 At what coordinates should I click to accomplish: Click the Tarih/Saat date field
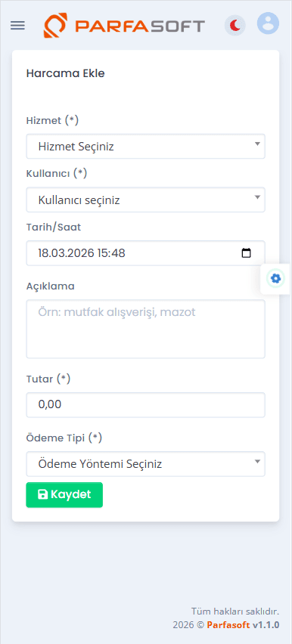(x=145, y=253)
